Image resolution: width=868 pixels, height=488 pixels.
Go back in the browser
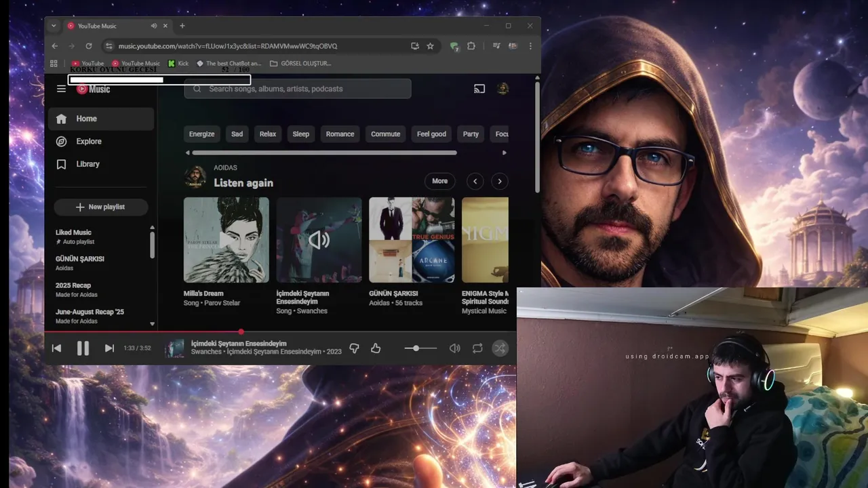[x=55, y=46]
